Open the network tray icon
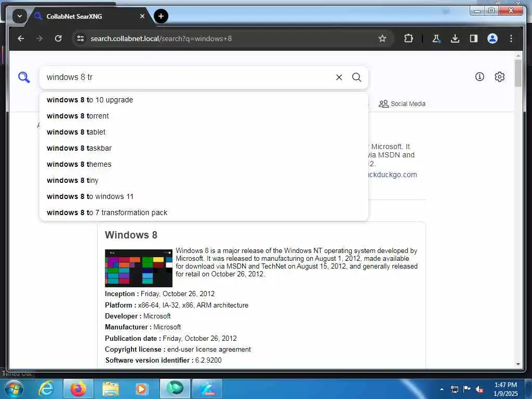This screenshot has height=399, width=532. (455, 389)
